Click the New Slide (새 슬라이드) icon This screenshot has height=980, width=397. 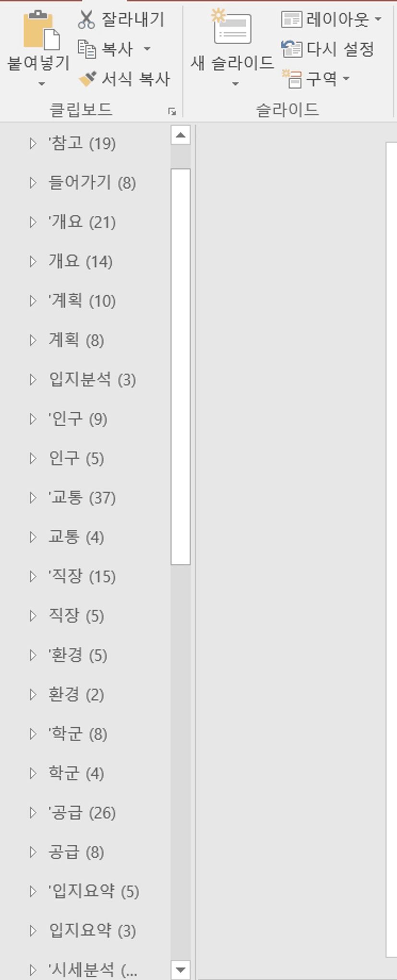coord(232,29)
